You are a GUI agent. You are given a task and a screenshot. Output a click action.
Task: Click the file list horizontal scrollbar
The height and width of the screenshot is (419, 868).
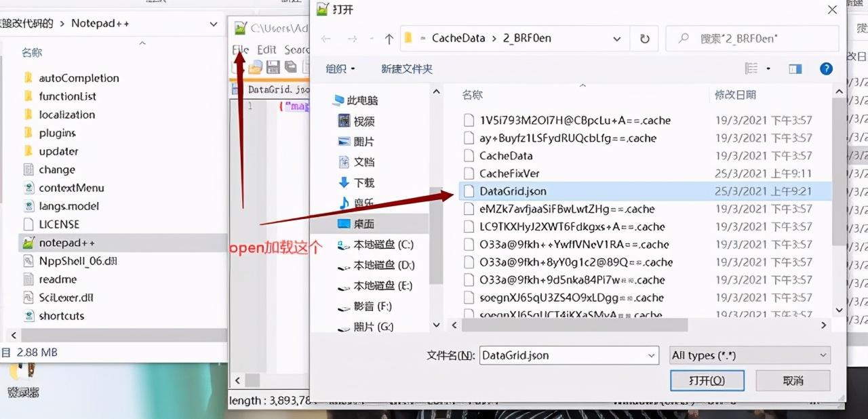(574, 325)
